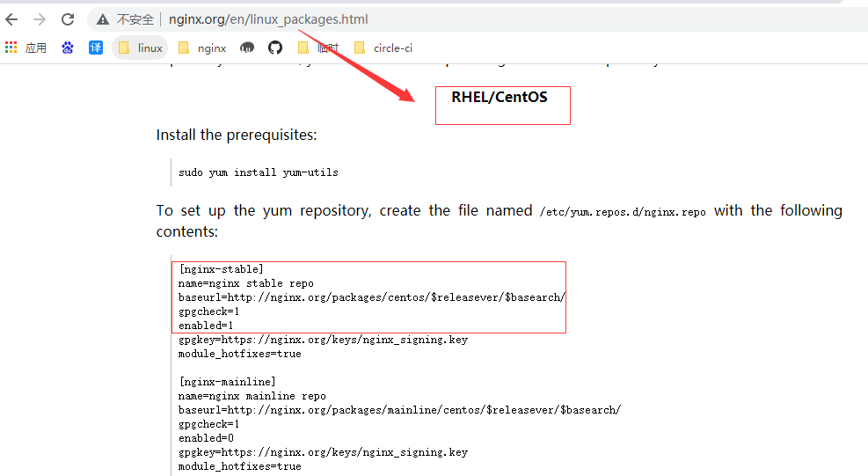Go forward to the next page

click(x=40, y=19)
